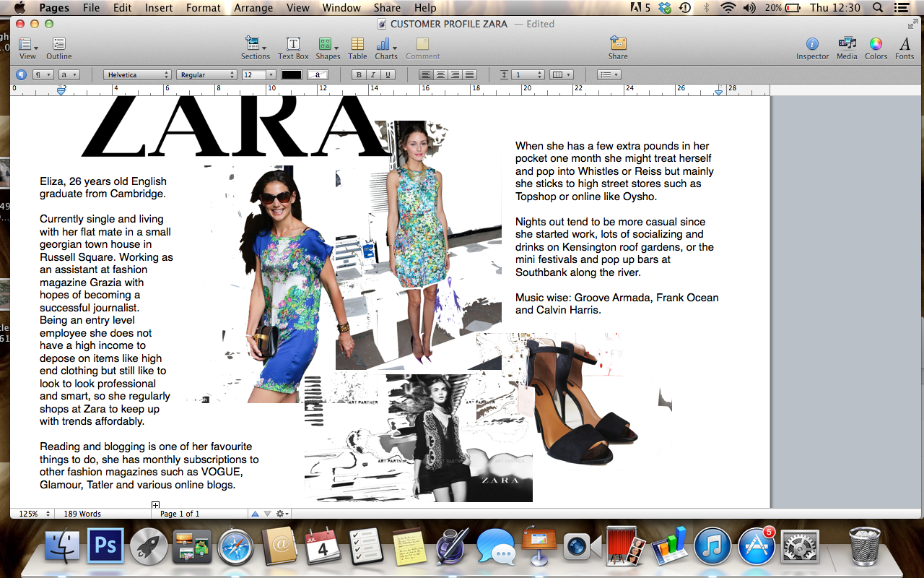Open the Inspector panel
Screen dimensions: 924x578
(813, 48)
